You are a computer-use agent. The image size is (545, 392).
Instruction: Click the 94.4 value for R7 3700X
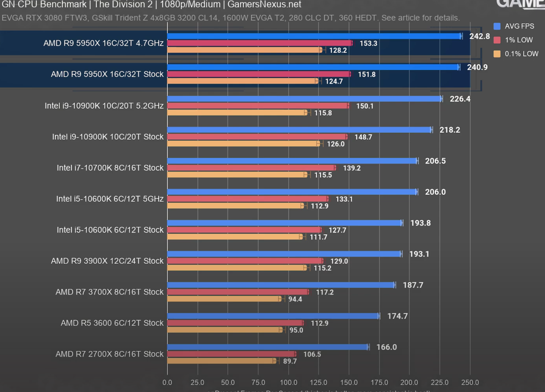coord(295,299)
